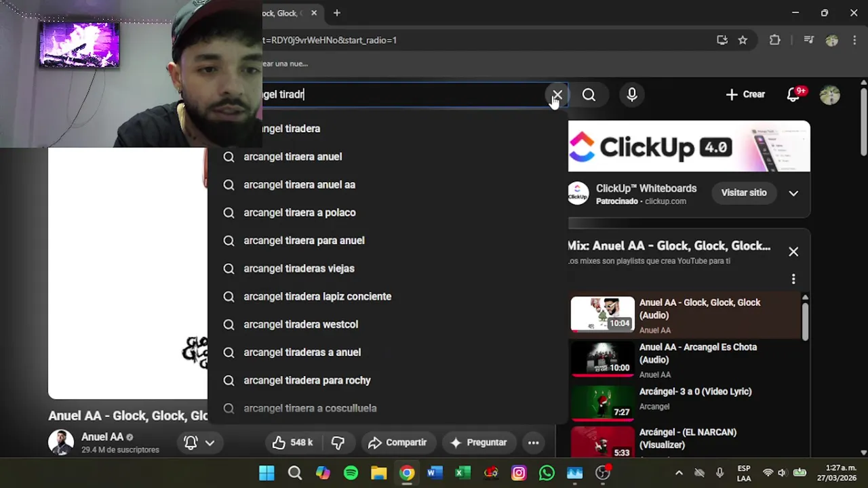
Task: Open Word from the taskbar
Action: click(435, 473)
